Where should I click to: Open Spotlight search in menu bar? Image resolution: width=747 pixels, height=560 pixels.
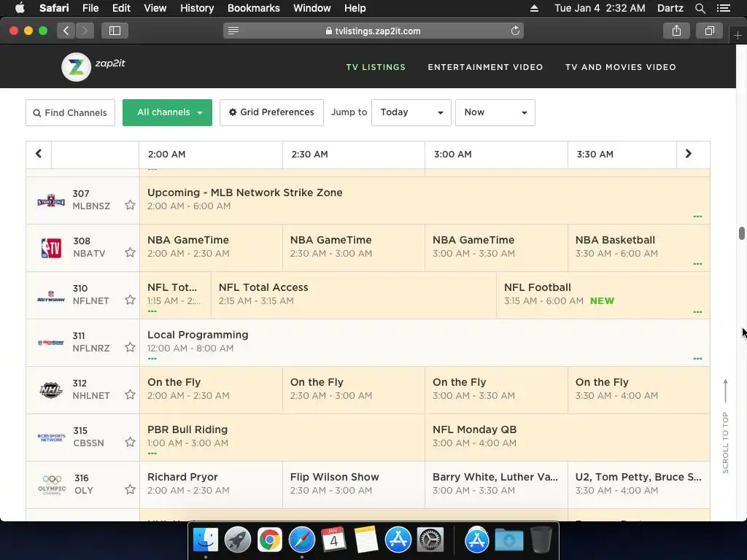(700, 8)
